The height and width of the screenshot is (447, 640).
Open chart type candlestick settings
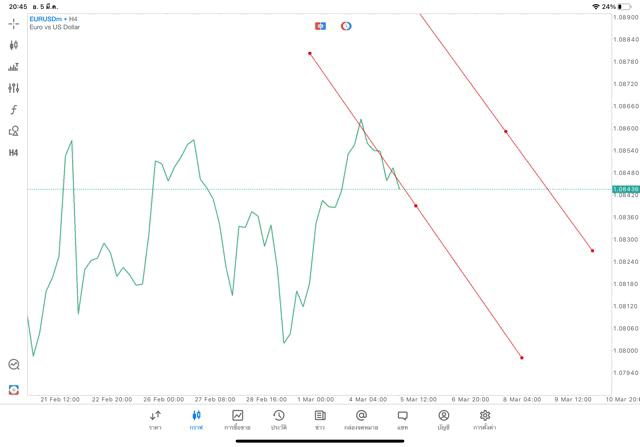(x=14, y=45)
